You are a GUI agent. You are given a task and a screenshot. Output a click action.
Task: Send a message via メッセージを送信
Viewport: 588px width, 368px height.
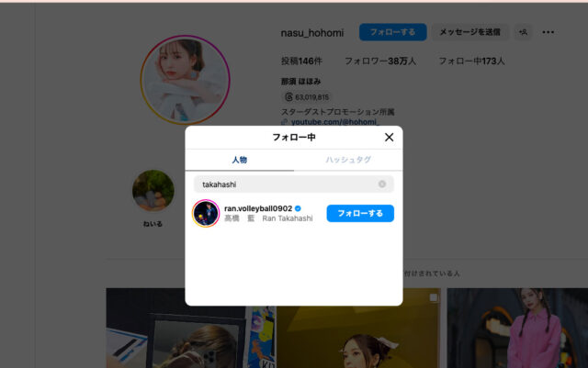[469, 32]
